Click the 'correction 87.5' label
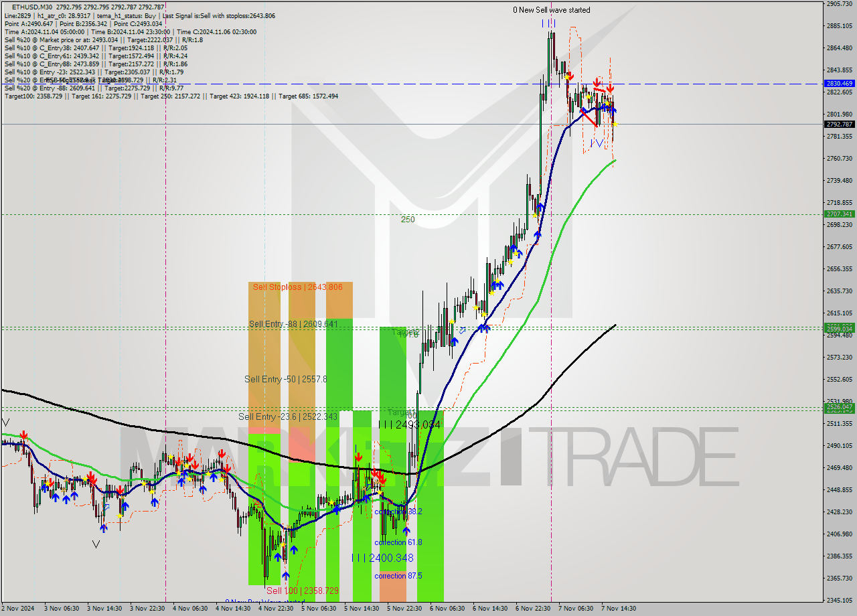857x616 pixels. (x=400, y=576)
